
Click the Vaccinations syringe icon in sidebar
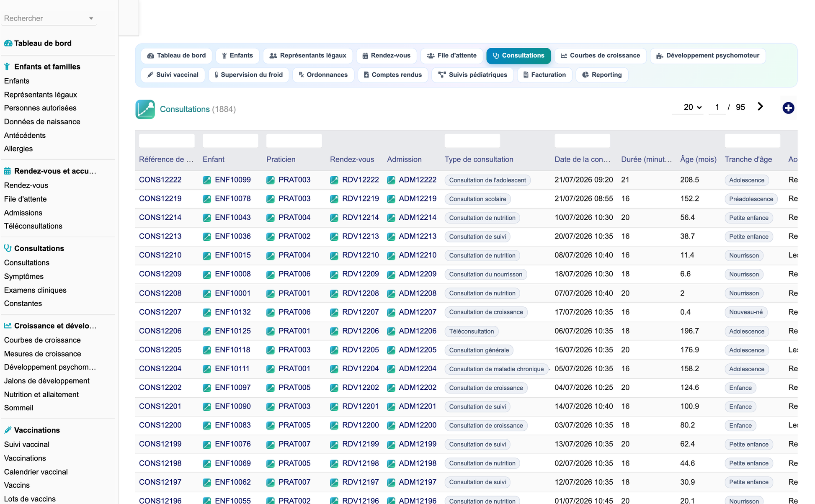8,430
